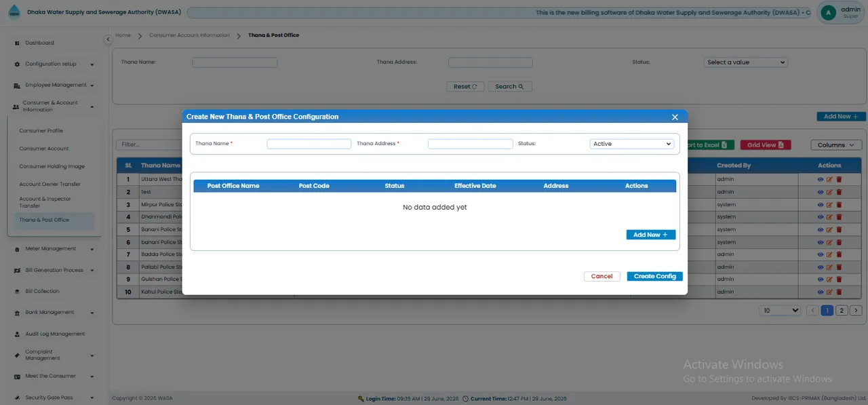Click the Create Config button
Image resolution: width=868 pixels, height=405 pixels.
[x=655, y=276]
